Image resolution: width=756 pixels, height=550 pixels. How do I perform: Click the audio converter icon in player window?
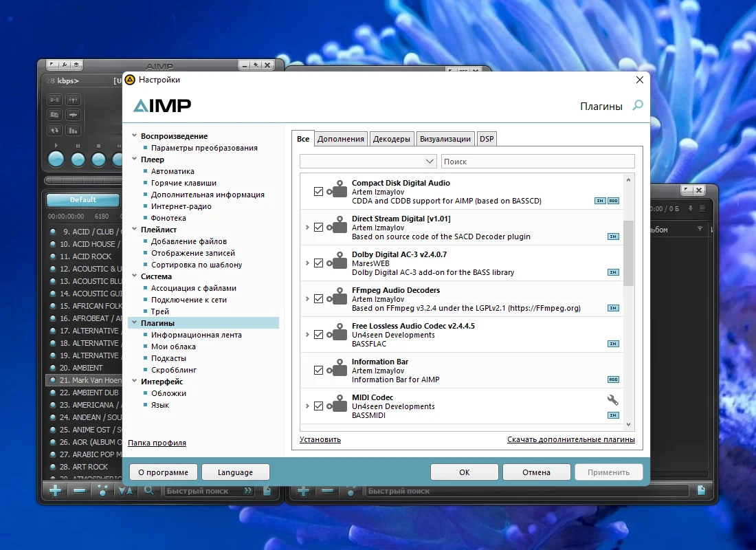[x=54, y=115]
